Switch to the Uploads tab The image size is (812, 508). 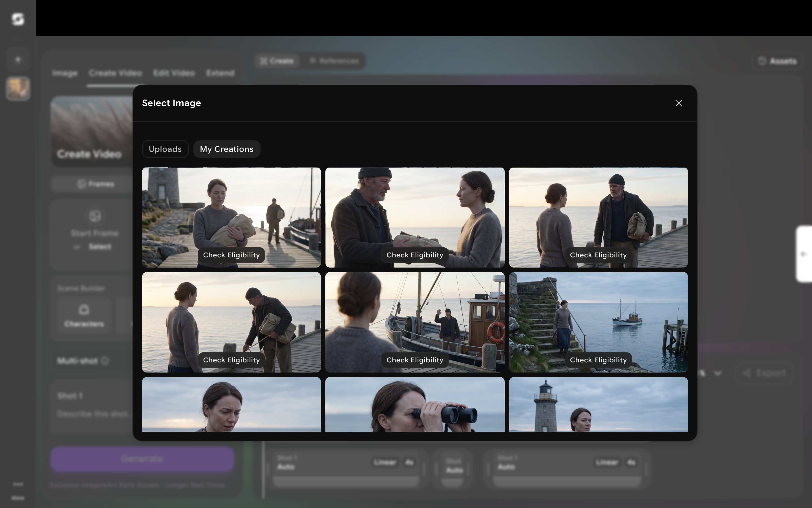pyautogui.click(x=165, y=149)
